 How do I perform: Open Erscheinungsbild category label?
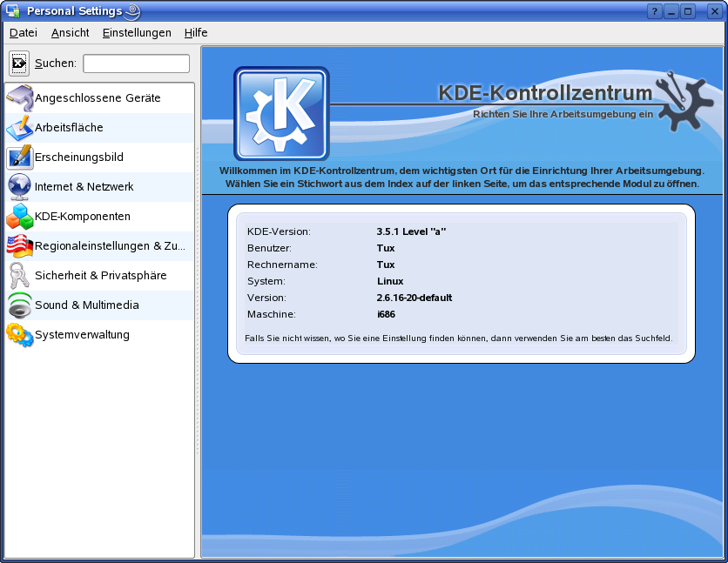click(79, 158)
